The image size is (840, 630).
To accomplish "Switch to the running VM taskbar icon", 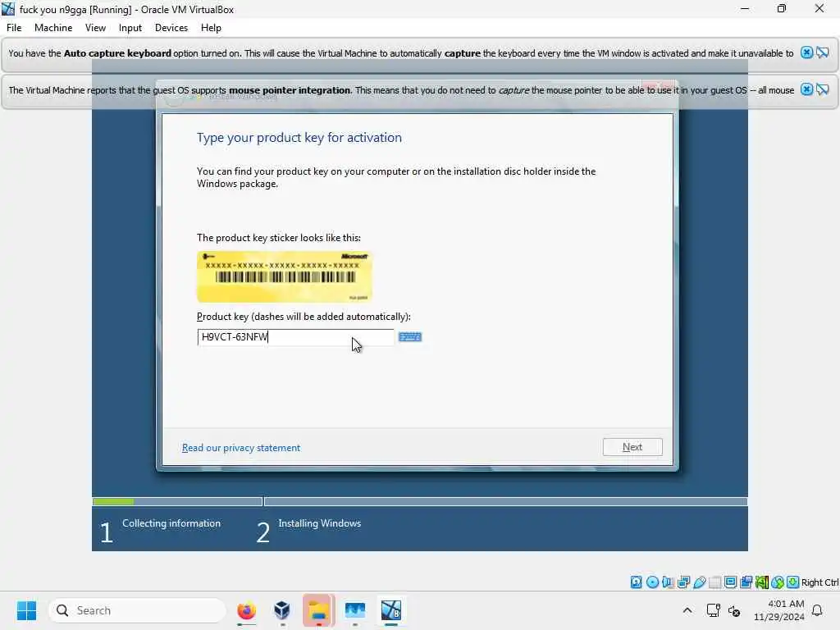I will [x=391, y=610].
